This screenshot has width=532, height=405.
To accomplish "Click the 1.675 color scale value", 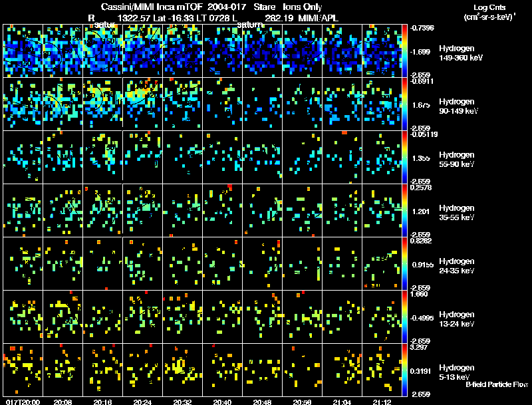I will pyautogui.click(x=421, y=105).
